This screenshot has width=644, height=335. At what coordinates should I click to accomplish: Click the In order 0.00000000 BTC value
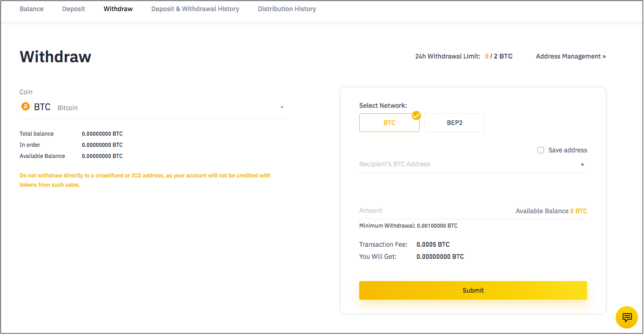(102, 145)
